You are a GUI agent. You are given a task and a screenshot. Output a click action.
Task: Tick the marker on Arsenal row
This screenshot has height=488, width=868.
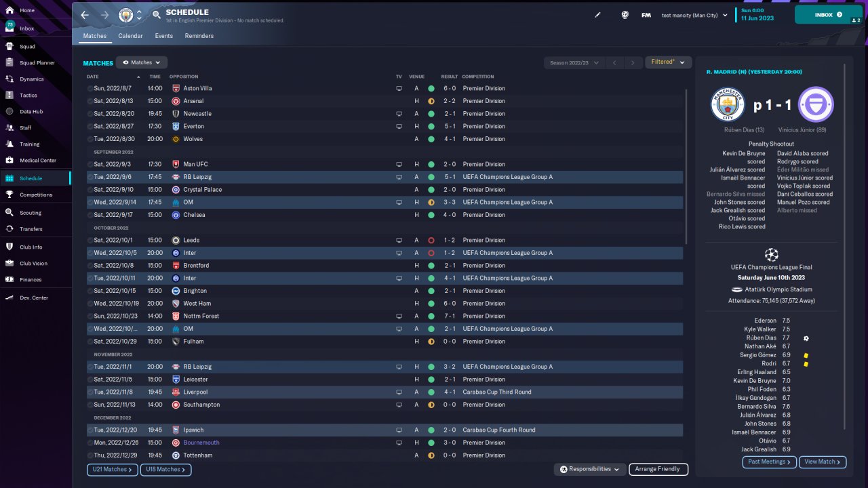90,102
